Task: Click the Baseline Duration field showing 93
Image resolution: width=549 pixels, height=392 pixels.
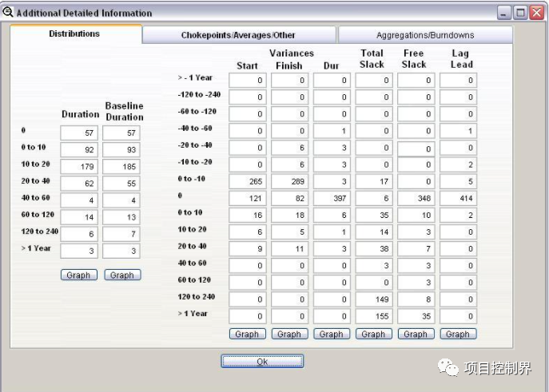Action: pyautogui.click(x=121, y=149)
